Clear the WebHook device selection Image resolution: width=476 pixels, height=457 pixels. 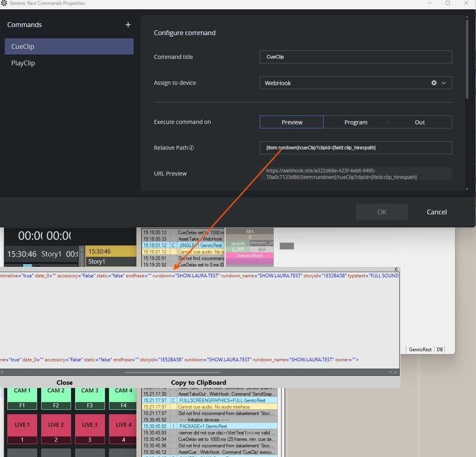point(434,83)
